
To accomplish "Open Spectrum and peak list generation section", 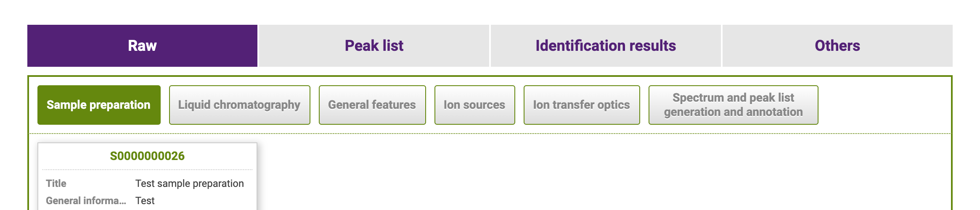I will click(x=733, y=105).
